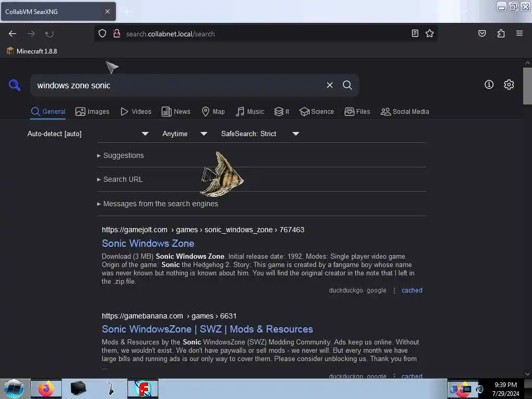Submit search with the magnifier button

pos(347,85)
